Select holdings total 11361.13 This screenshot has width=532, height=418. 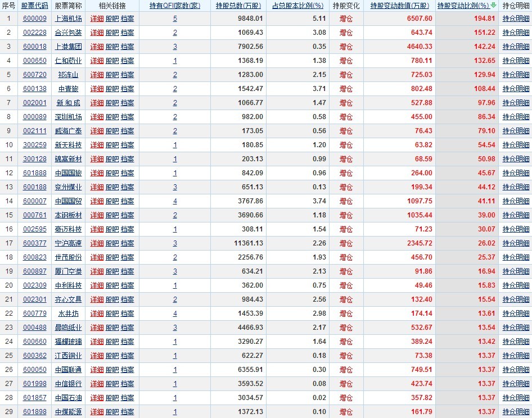pos(249,243)
